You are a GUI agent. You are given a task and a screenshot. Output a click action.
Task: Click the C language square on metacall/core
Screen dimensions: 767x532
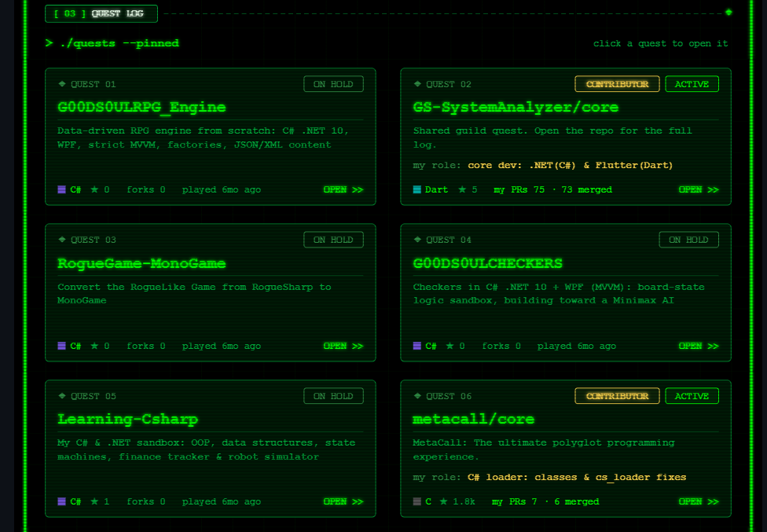click(x=417, y=501)
